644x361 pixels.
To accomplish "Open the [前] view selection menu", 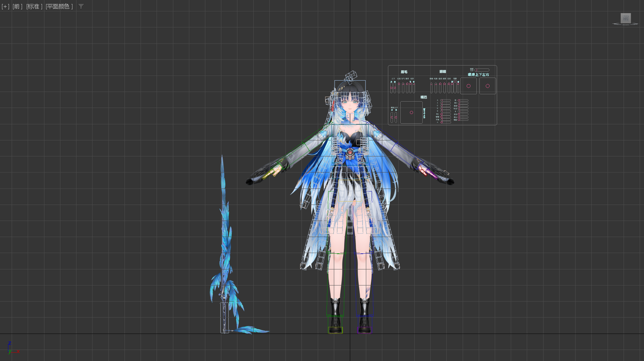I will [x=17, y=6].
